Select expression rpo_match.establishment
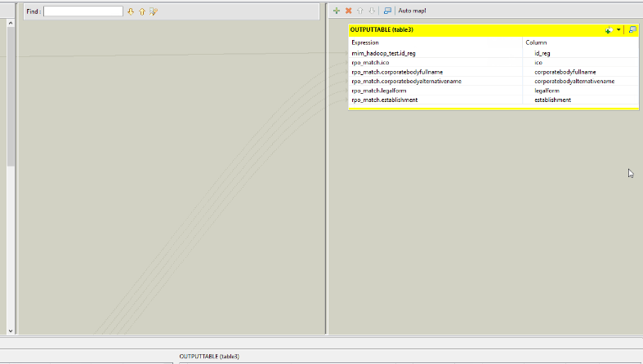Screen dimensions: 643x364 pos(385,100)
